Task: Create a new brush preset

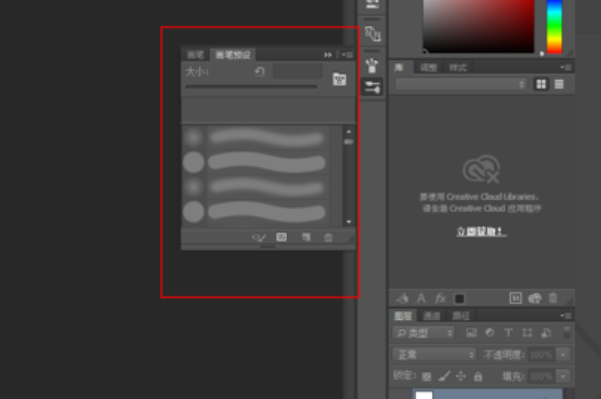Action: [306, 237]
